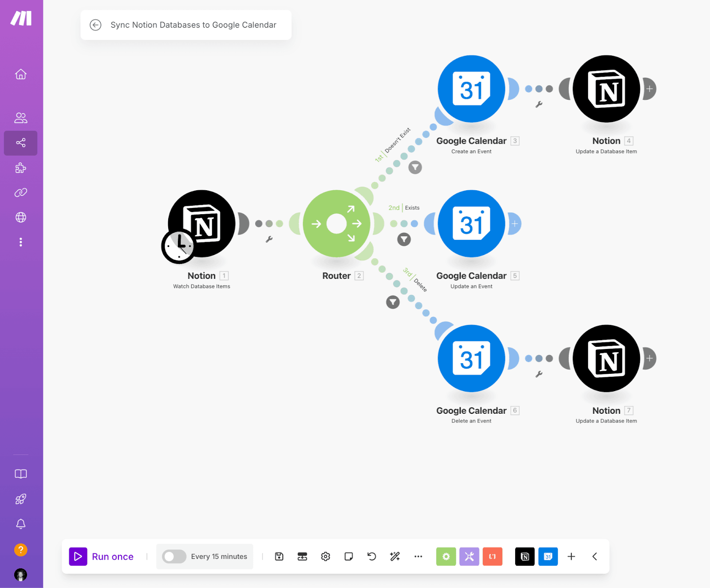
Task: Open the Notes icon
Action: pos(349,557)
